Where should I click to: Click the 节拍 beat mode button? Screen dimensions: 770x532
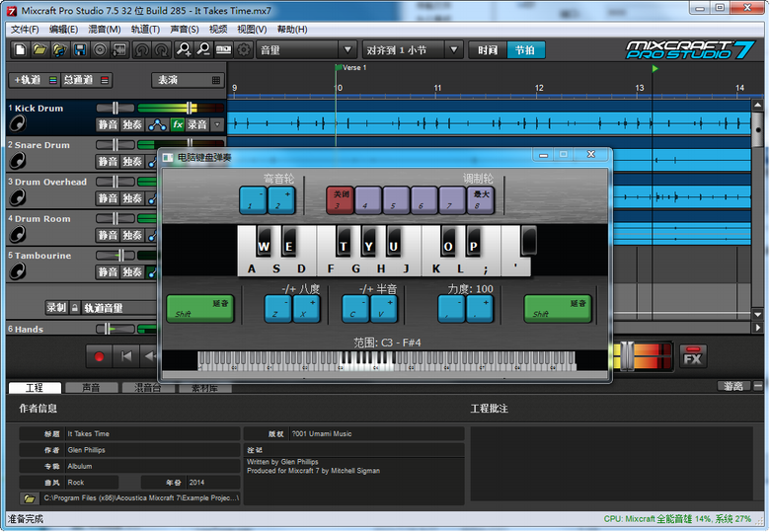pyautogui.click(x=526, y=49)
